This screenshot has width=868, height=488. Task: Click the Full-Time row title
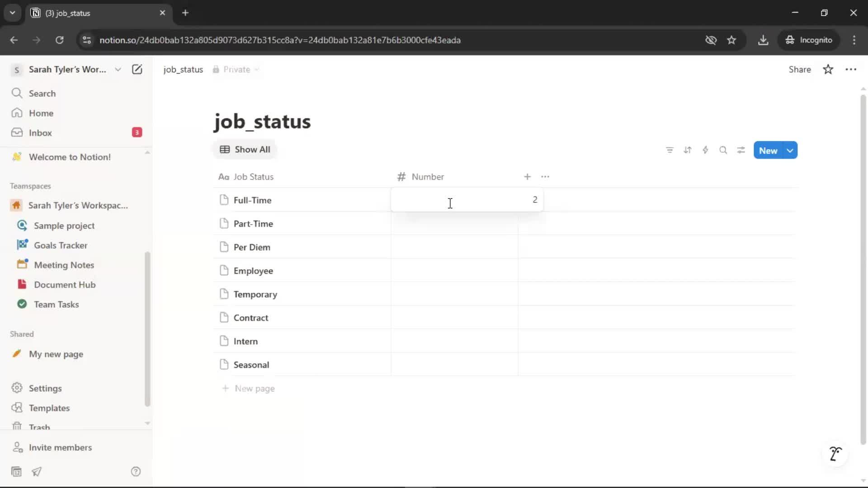tap(252, 200)
